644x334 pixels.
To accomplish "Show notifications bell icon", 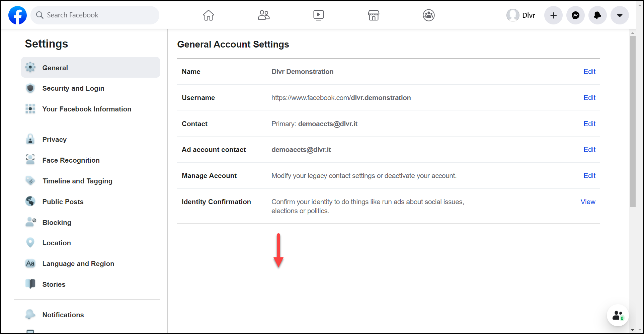I will tap(597, 15).
